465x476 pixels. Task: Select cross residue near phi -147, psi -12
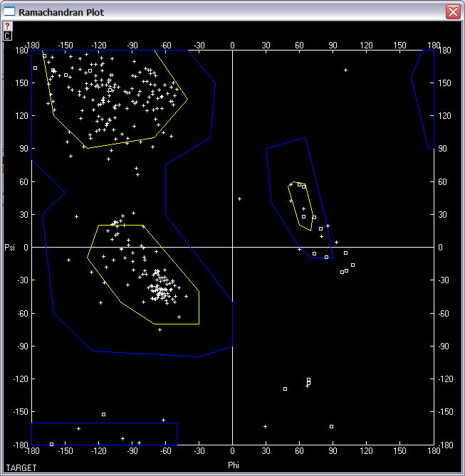(x=68, y=260)
